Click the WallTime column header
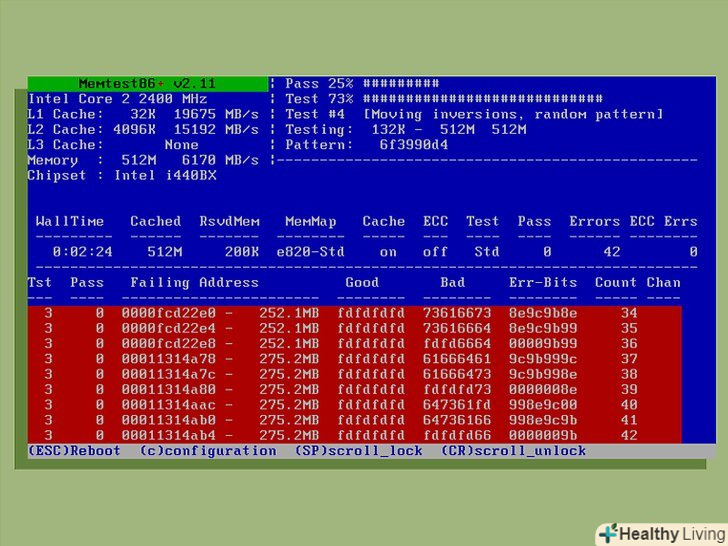The height and width of the screenshot is (546, 728). click(70, 221)
